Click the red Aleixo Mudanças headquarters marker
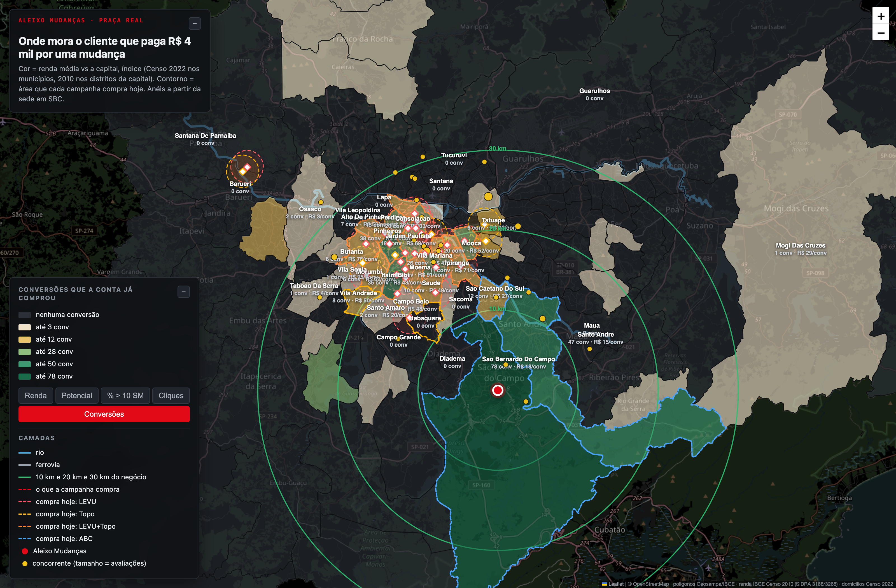 point(497,390)
